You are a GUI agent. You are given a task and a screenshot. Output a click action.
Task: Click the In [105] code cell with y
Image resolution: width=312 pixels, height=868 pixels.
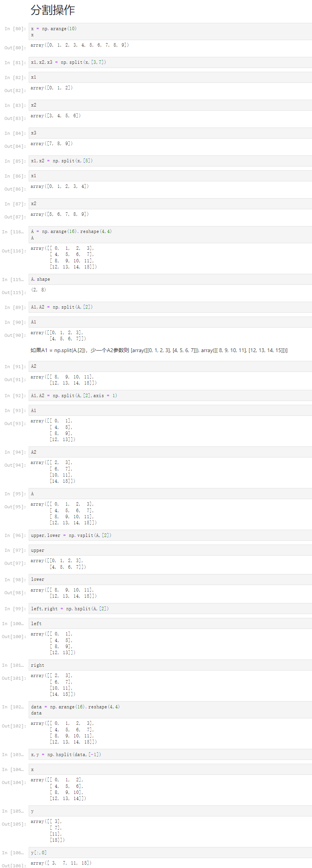(170, 811)
